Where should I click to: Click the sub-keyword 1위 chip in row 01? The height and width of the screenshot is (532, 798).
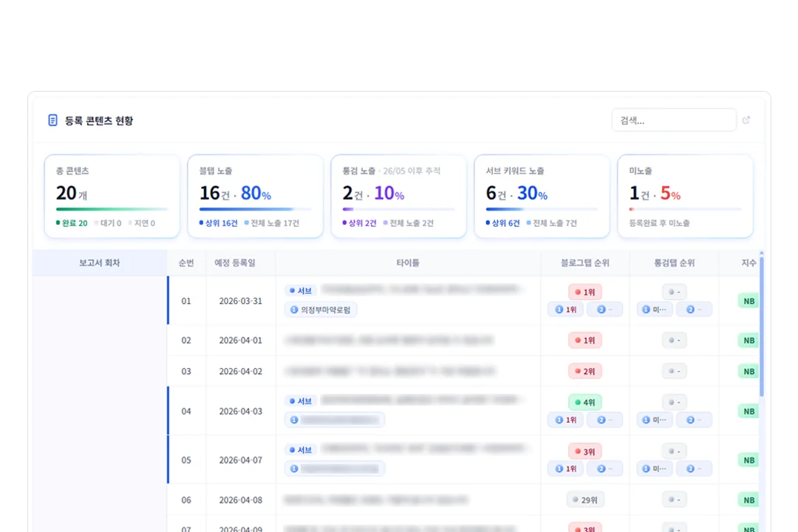565,310
